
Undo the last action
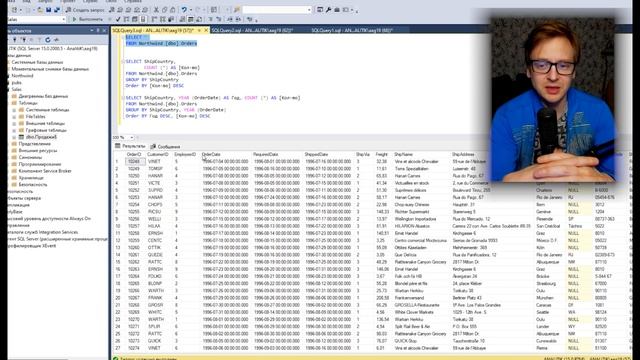pos(184,10)
